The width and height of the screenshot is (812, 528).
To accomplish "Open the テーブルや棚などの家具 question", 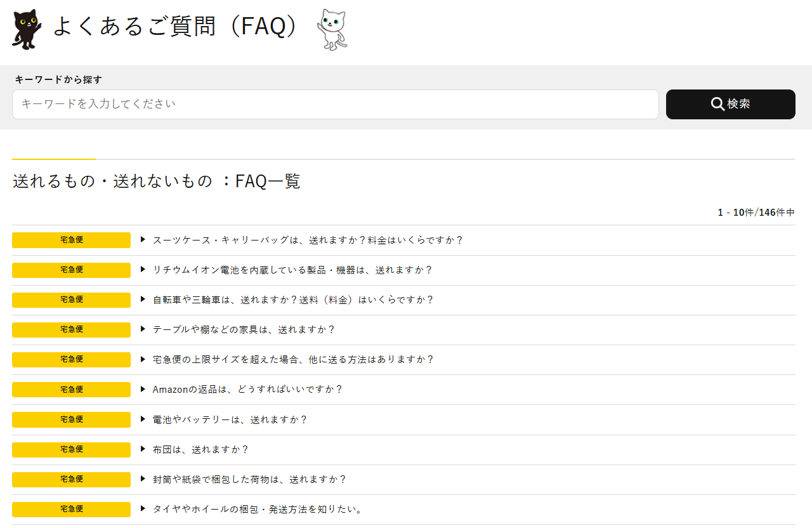I will tap(244, 329).
